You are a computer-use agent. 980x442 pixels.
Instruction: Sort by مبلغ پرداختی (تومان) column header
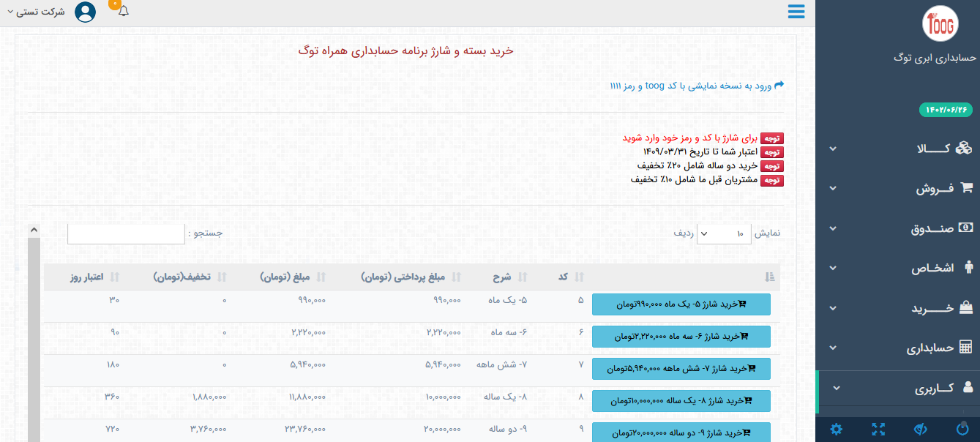[412, 277]
